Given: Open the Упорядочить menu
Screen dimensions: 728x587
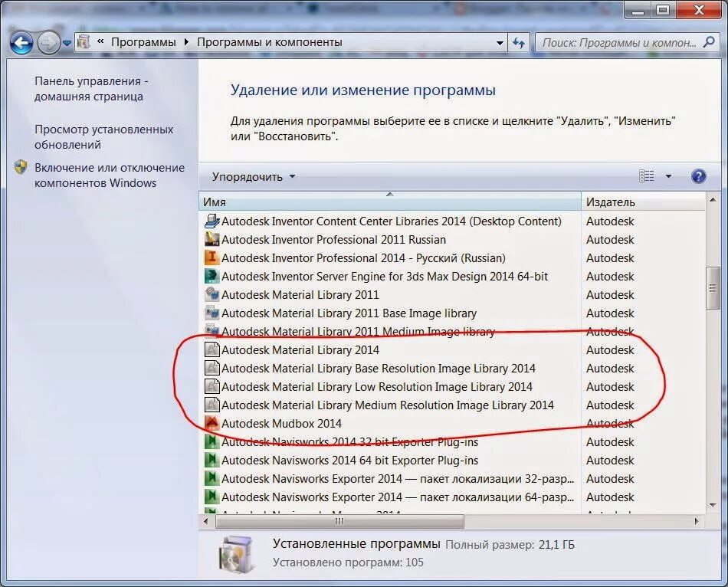Looking at the screenshot, I should point(254,177).
